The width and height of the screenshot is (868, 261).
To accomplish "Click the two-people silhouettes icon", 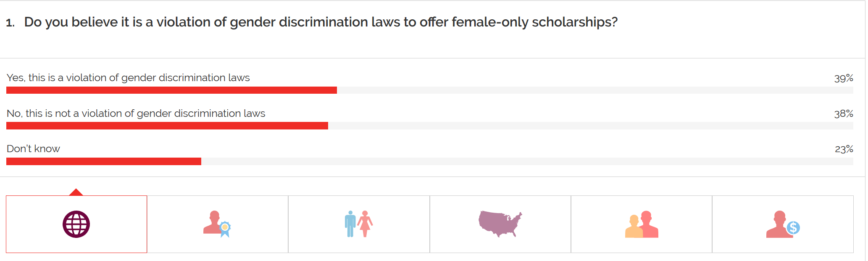I will [641, 224].
